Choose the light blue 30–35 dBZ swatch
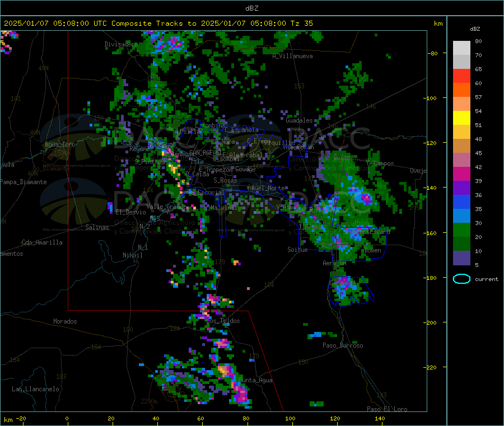The image size is (504, 426). tap(461, 216)
